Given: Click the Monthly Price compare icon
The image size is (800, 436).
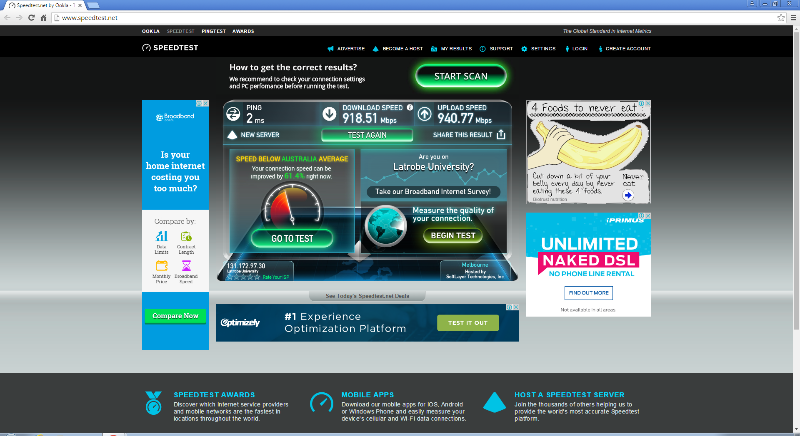Looking at the screenshot, I should [x=162, y=266].
